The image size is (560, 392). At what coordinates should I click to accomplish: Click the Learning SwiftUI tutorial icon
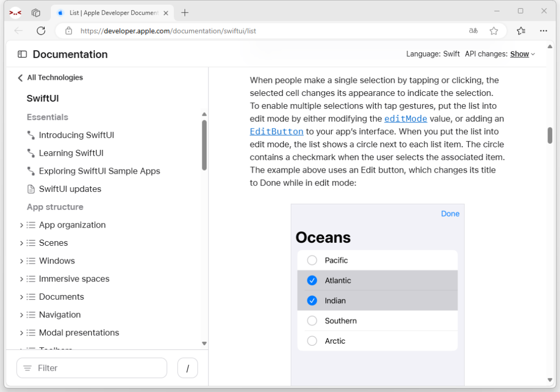[31, 153]
